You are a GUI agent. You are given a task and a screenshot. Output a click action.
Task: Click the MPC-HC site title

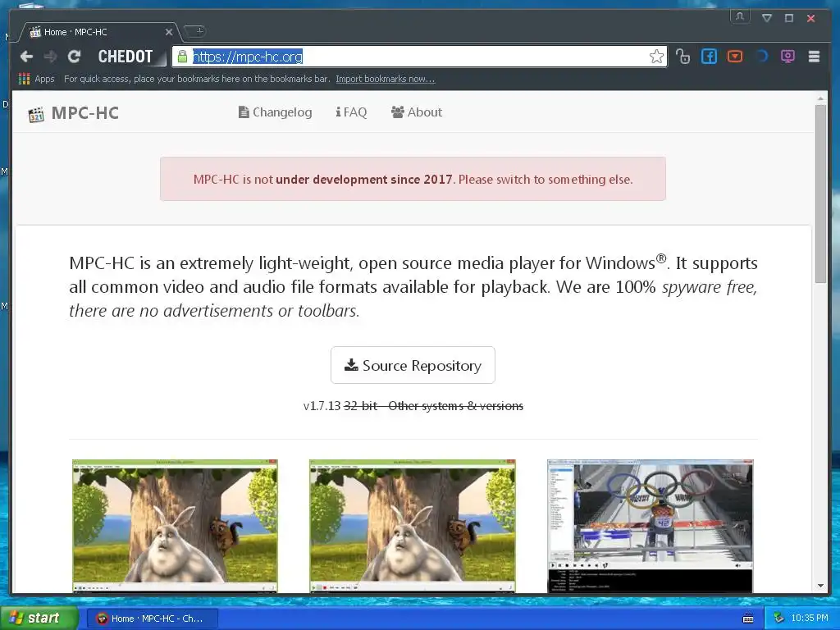(85, 113)
